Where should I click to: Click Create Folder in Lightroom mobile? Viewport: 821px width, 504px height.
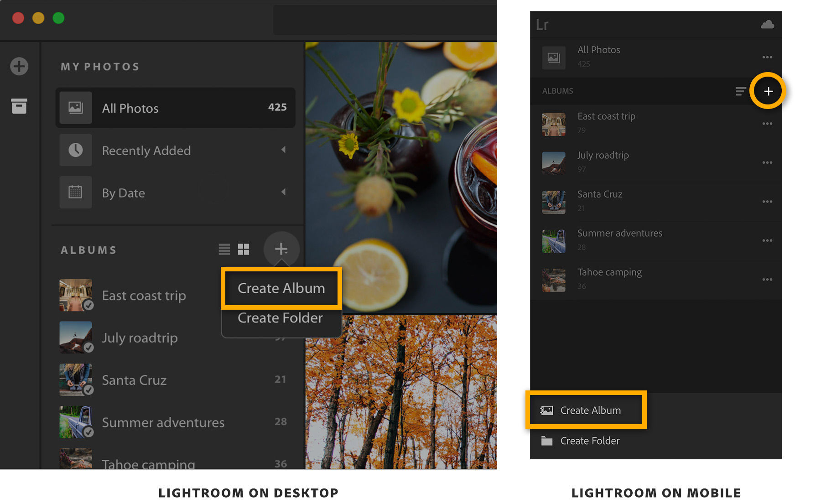pos(589,441)
